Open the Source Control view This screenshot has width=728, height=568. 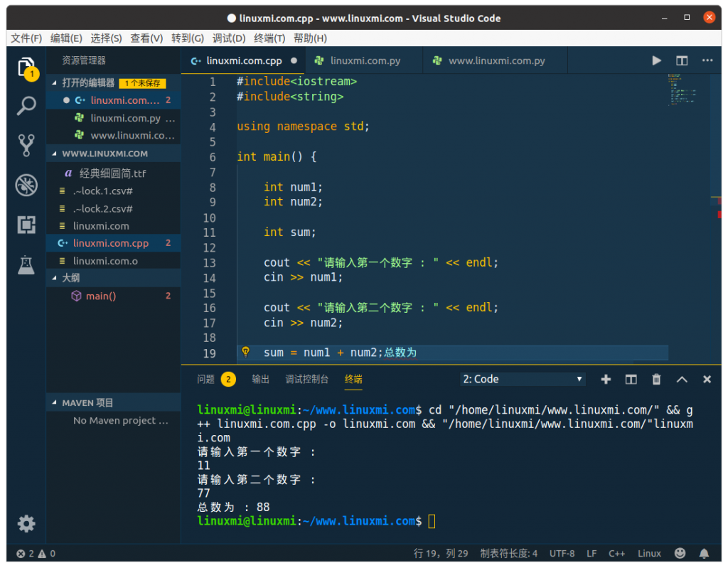(x=26, y=145)
